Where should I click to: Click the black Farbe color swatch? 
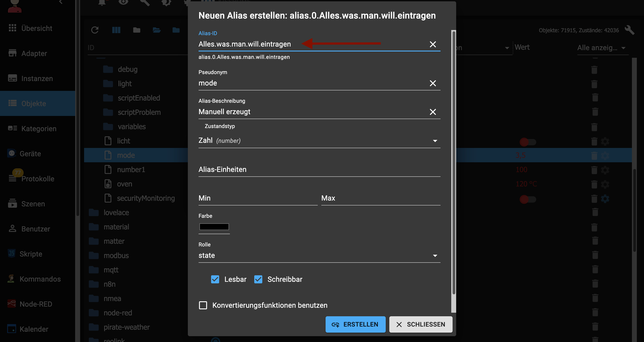tap(214, 227)
